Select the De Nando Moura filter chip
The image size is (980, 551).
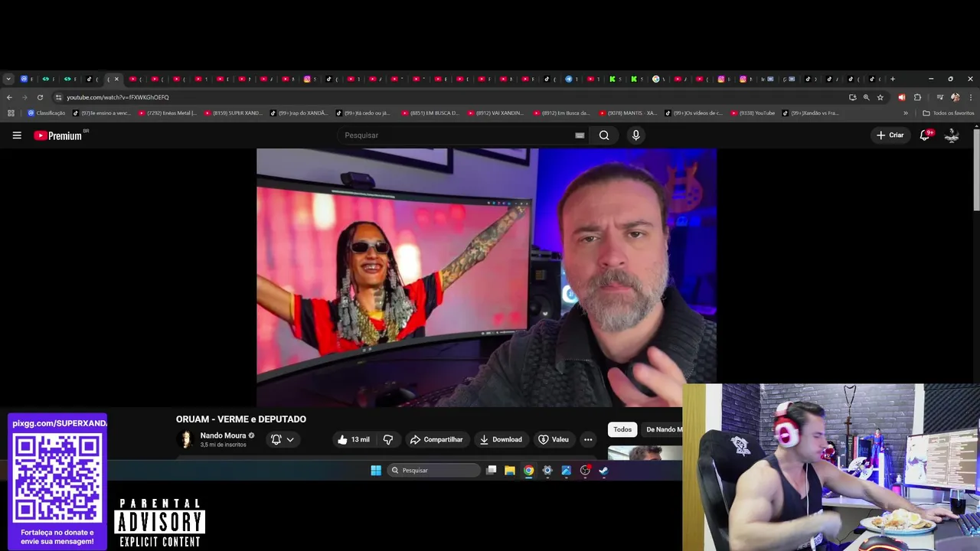point(662,429)
